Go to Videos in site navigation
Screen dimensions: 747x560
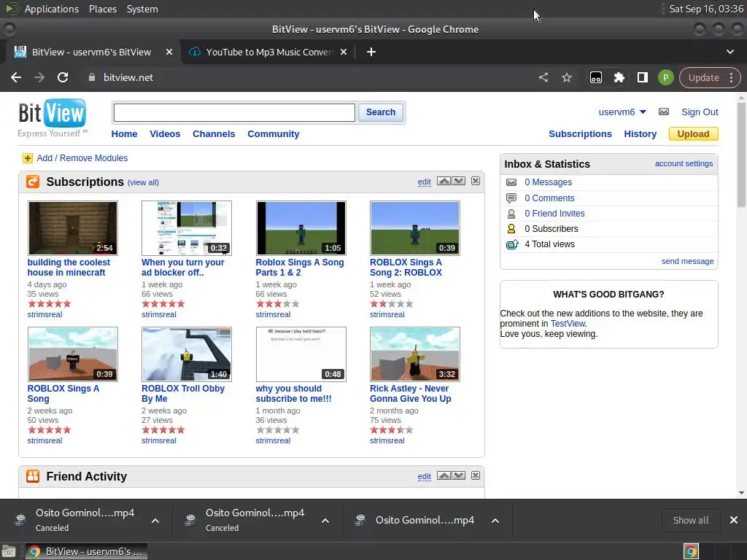click(165, 134)
